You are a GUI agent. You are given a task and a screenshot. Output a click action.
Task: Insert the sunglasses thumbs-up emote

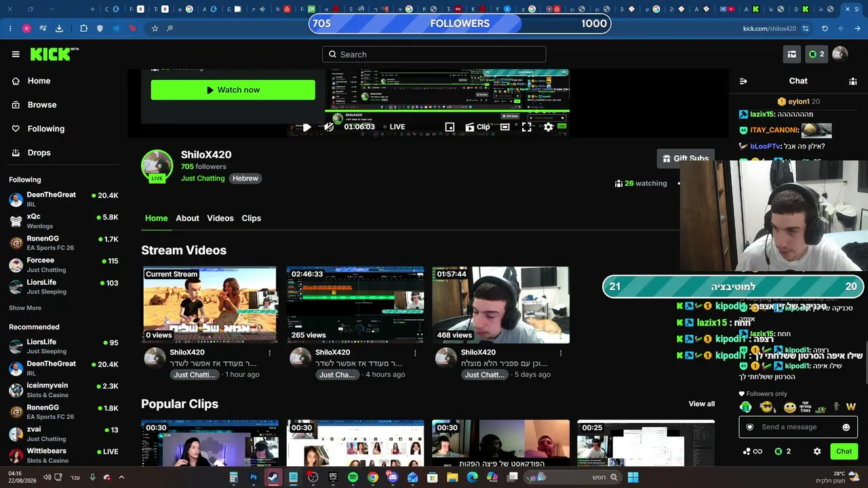tap(767, 407)
